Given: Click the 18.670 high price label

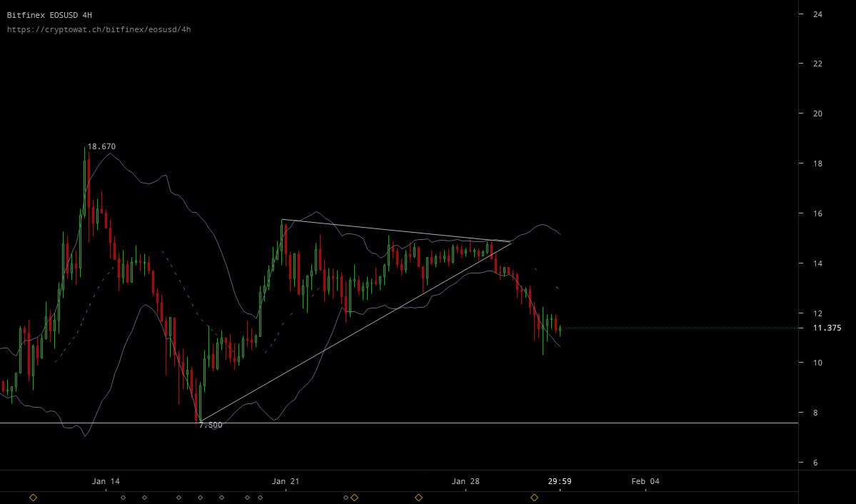Looking at the screenshot, I should 101,146.
